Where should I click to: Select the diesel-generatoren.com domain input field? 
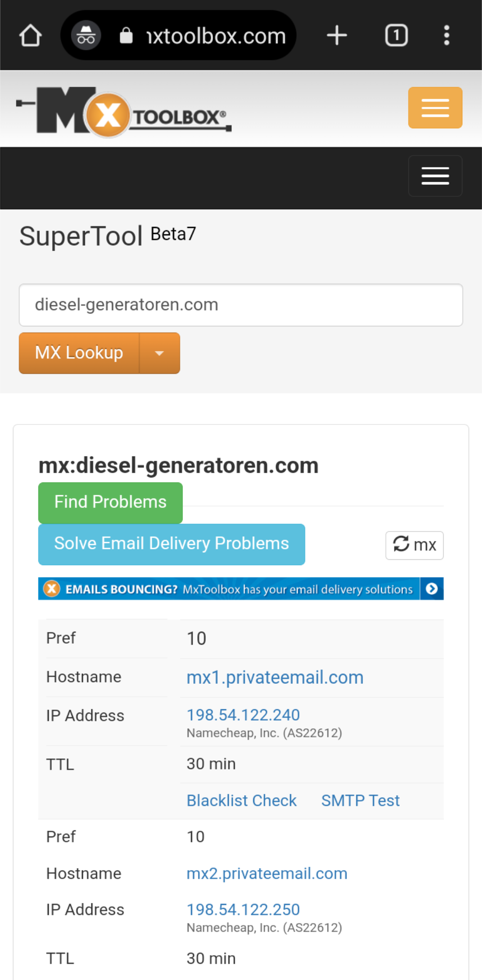tap(241, 305)
